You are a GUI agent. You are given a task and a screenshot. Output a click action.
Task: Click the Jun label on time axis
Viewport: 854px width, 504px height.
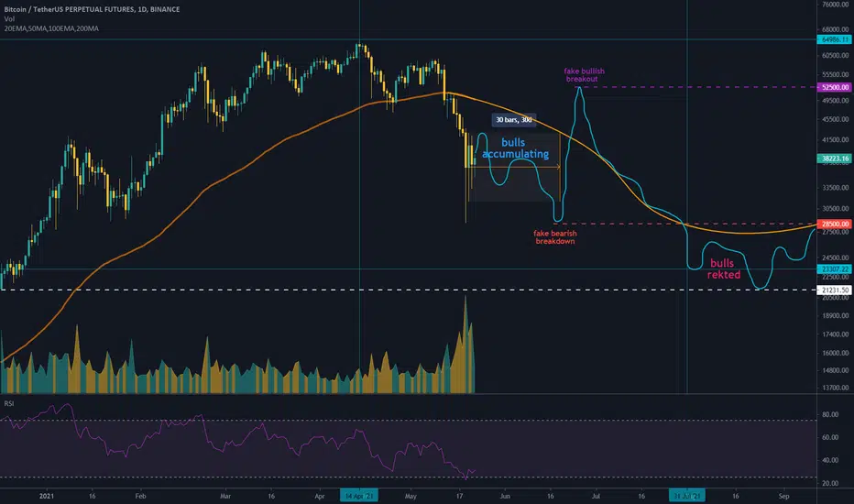[x=505, y=497]
